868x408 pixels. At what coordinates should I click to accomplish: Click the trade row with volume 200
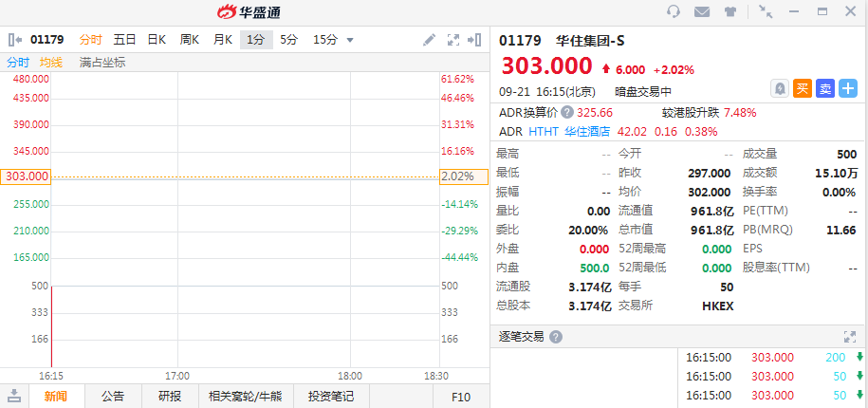(773, 358)
